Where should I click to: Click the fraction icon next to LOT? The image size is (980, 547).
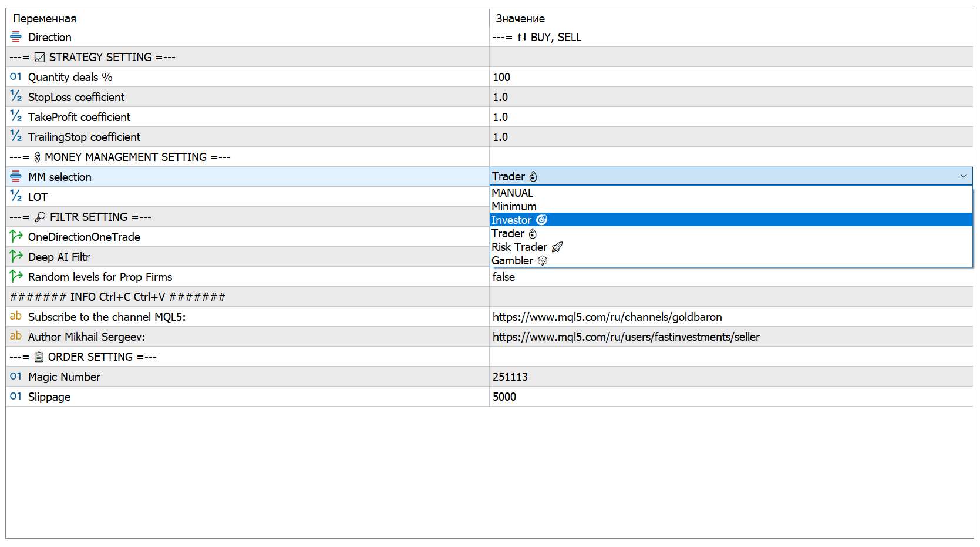[16, 197]
